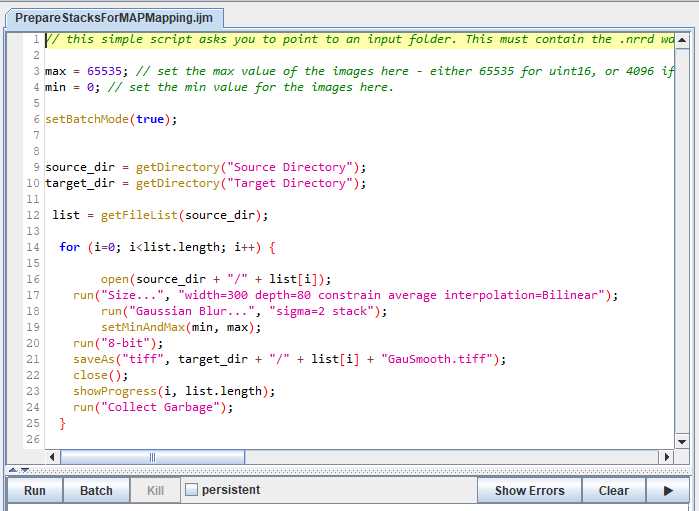The image size is (699, 511).
Task: Click "interpolation=Bilinear" on line 17
Action: click(524, 296)
